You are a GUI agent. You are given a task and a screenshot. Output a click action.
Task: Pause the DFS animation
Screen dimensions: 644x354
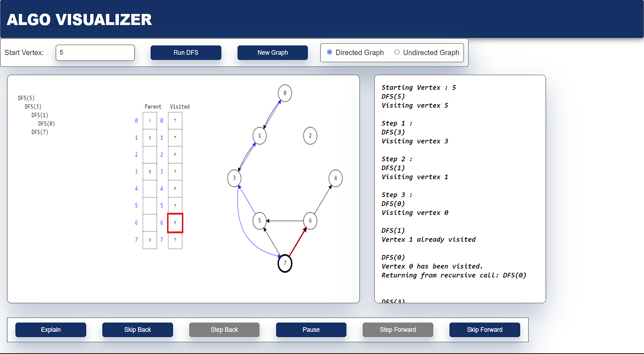[311, 330]
